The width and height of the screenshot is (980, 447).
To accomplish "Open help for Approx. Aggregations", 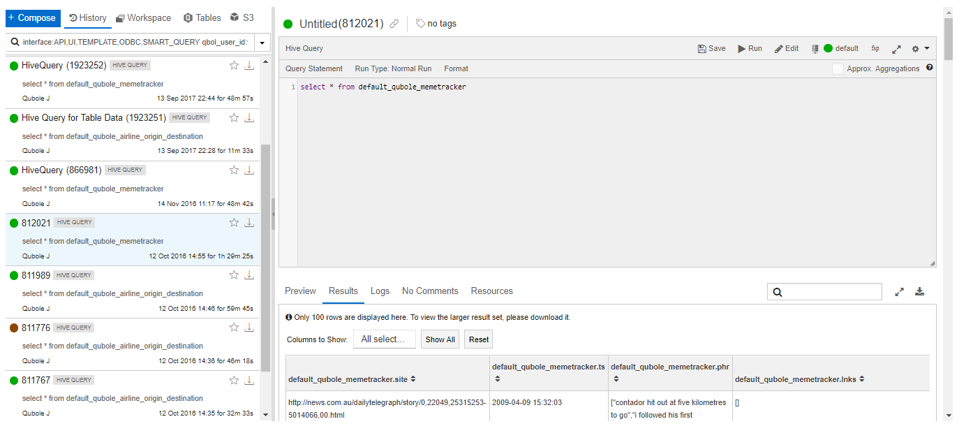I will coord(930,68).
